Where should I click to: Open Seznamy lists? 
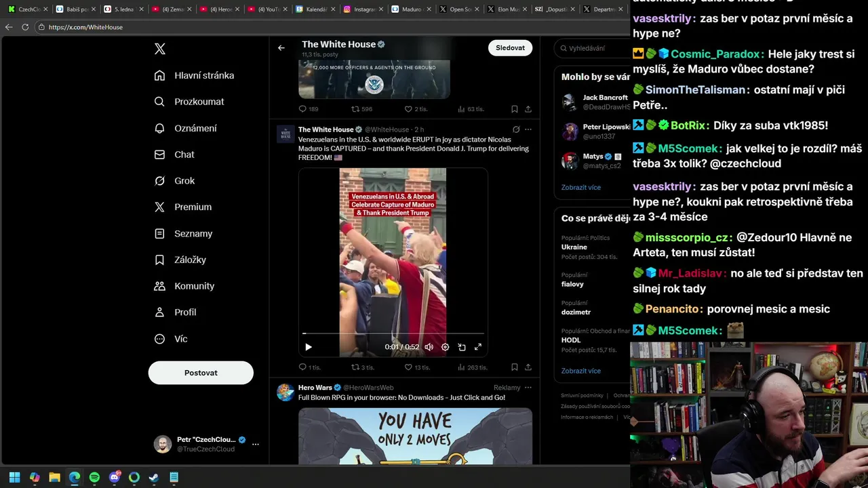(x=183, y=233)
